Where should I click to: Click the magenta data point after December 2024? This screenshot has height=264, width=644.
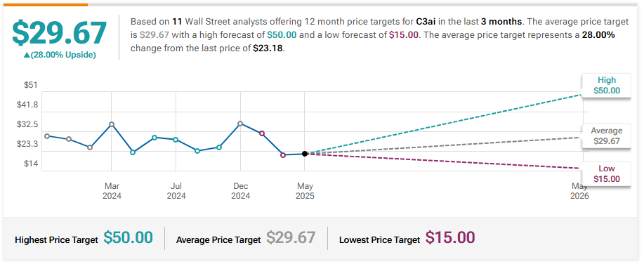(x=262, y=133)
